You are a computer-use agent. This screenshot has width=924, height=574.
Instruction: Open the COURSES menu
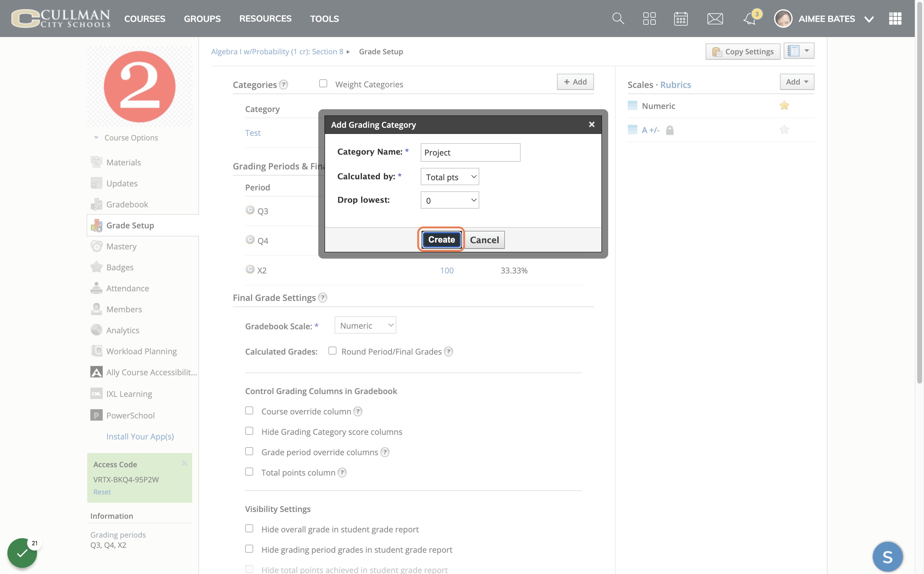pos(145,19)
